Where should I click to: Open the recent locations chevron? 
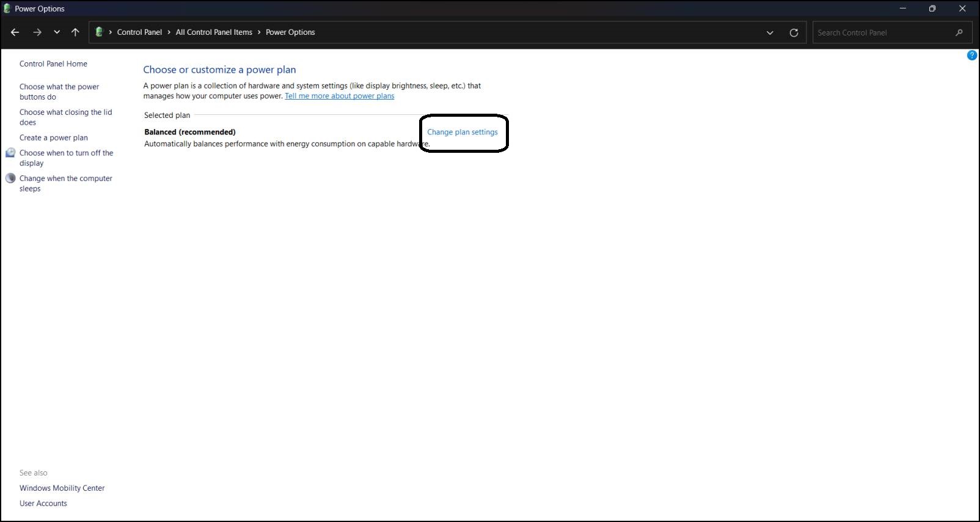tap(57, 32)
